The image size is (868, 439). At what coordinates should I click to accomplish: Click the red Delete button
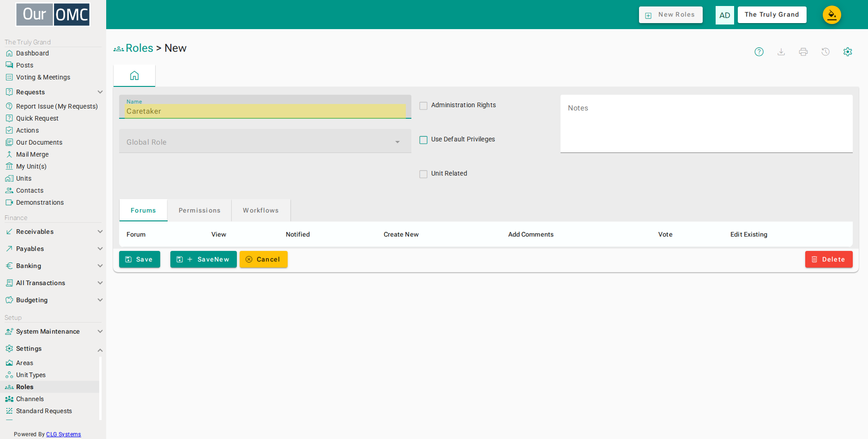[829, 259]
